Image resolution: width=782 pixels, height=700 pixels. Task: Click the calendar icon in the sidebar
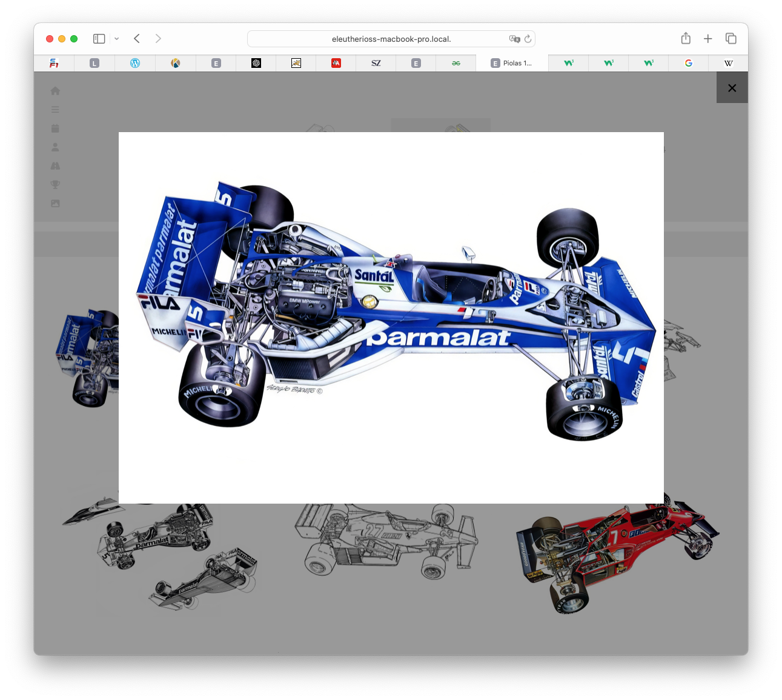[55, 128]
